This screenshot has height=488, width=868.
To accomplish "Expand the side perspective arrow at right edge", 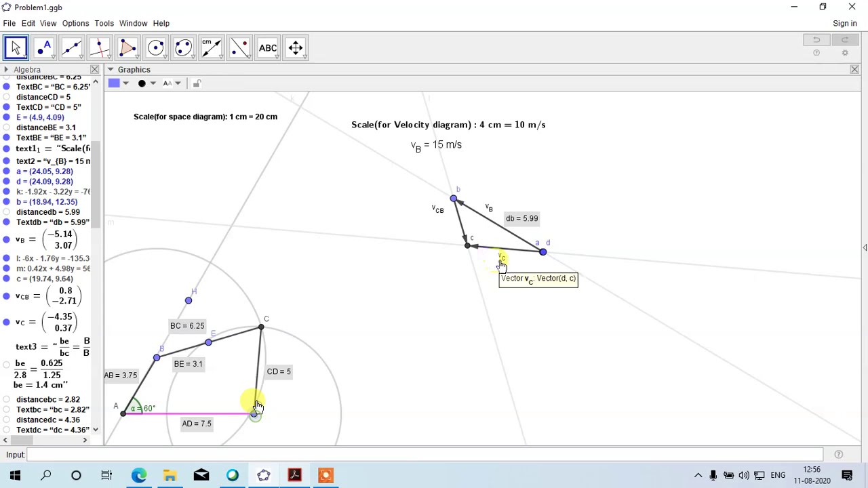I will pos(865,248).
